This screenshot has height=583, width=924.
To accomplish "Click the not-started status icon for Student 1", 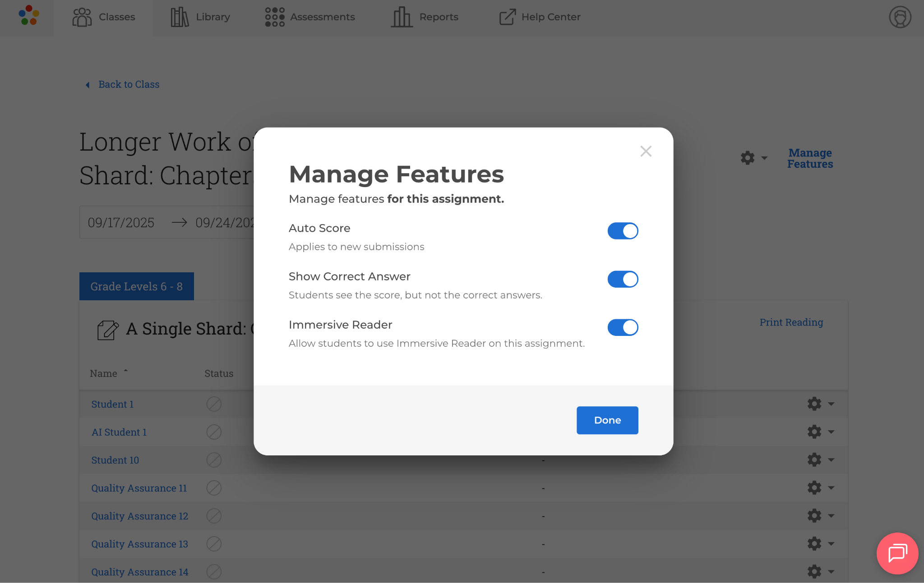I will point(214,404).
